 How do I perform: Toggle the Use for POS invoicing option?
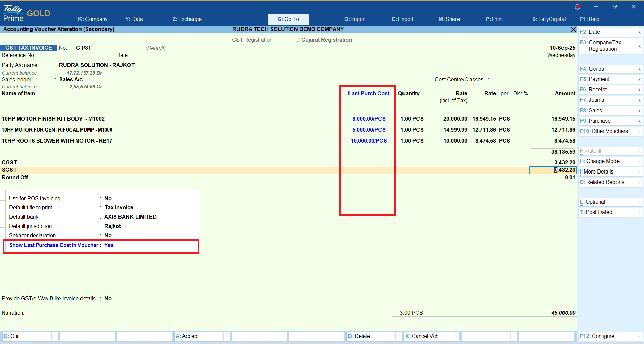tap(108, 199)
